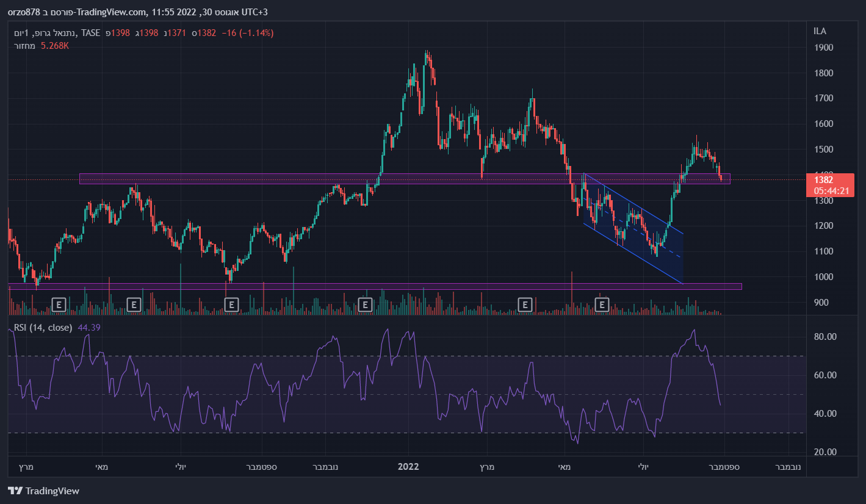Click the RSI value 44.39
This screenshot has height=504, width=866.
click(89, 328)
